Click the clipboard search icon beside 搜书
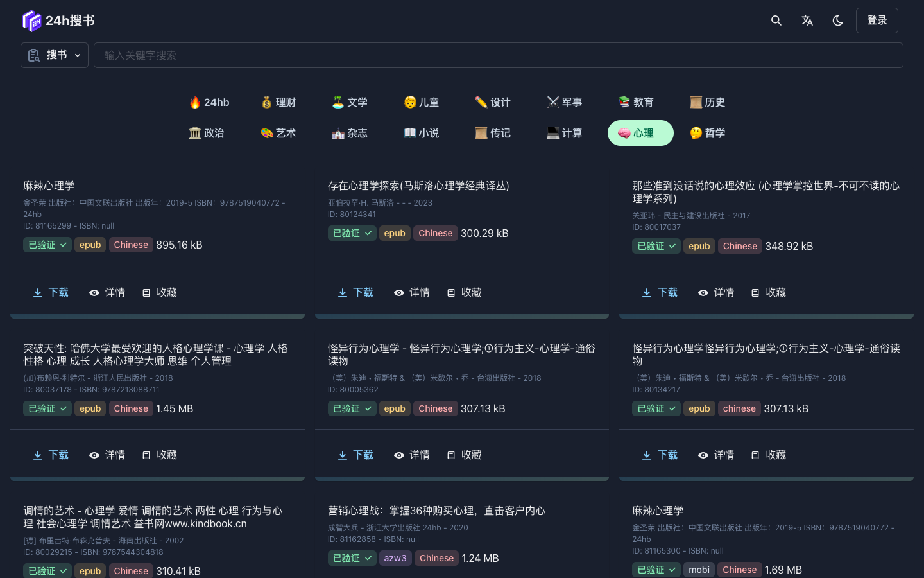 (x=34, y=55)
